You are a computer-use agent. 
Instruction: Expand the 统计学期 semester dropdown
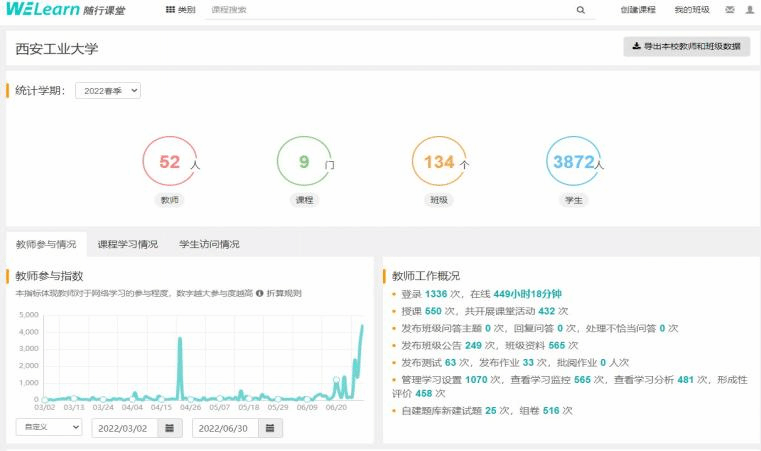(x=108, y=90)
